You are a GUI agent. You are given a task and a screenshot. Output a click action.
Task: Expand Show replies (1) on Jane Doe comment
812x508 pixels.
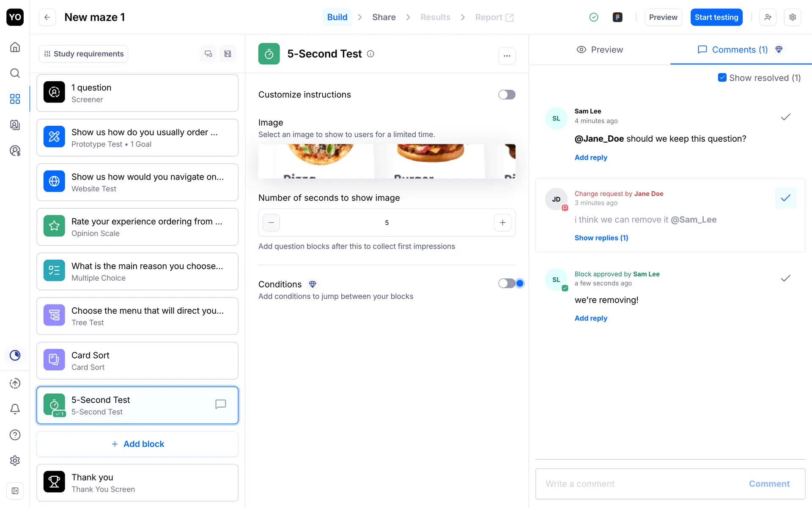pyautogui.click(x=601, y=238)
